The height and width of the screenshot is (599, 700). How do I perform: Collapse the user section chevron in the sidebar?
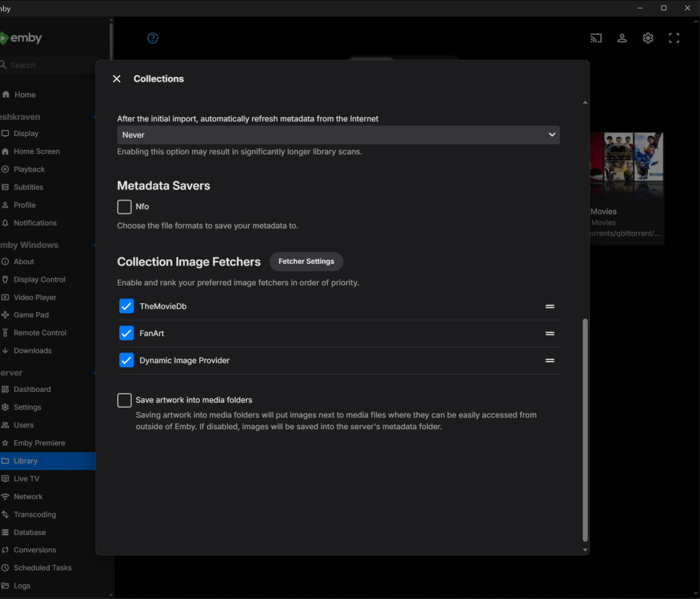[x=93, y=117]
